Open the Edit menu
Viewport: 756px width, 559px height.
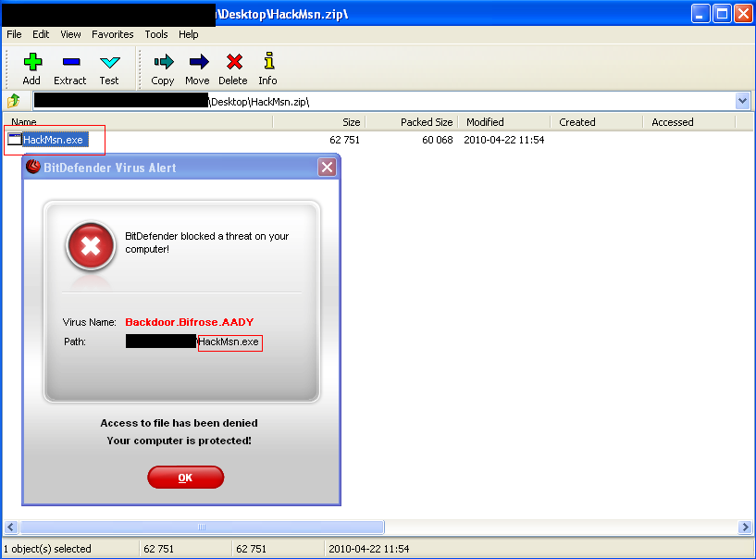[41, 34]
